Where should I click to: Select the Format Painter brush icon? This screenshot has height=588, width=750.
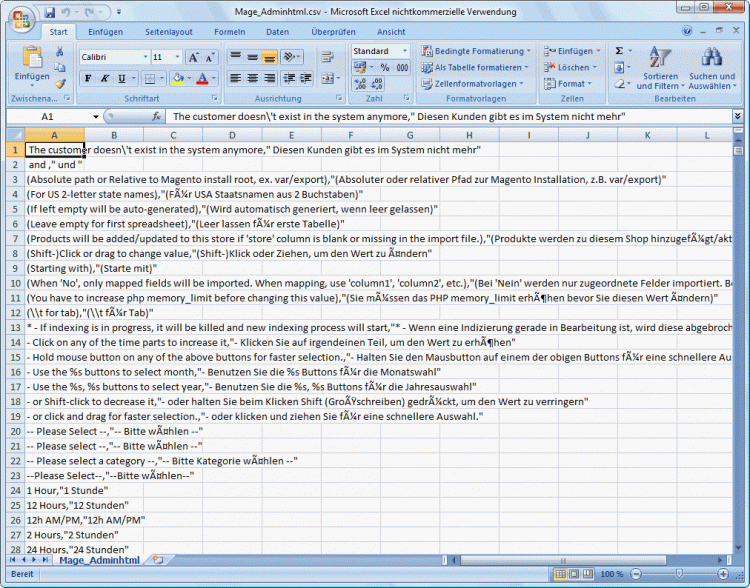61,84
